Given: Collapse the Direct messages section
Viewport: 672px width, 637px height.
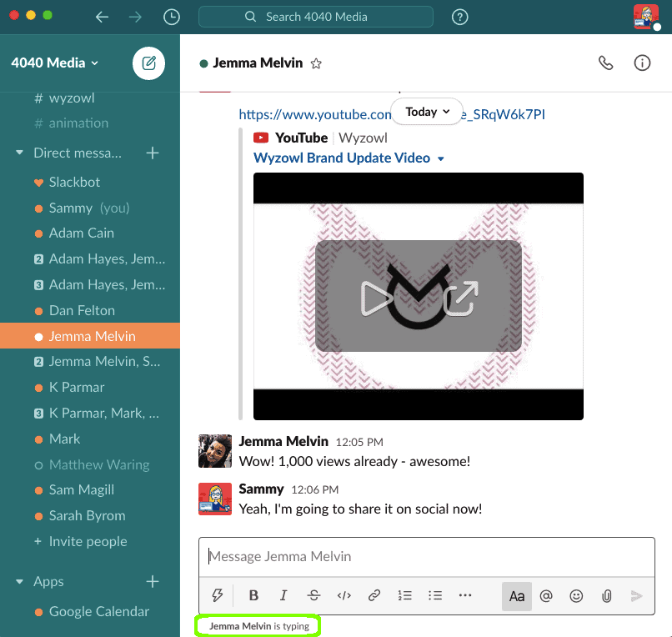Looking at the screenshot, I should (20, 153).
